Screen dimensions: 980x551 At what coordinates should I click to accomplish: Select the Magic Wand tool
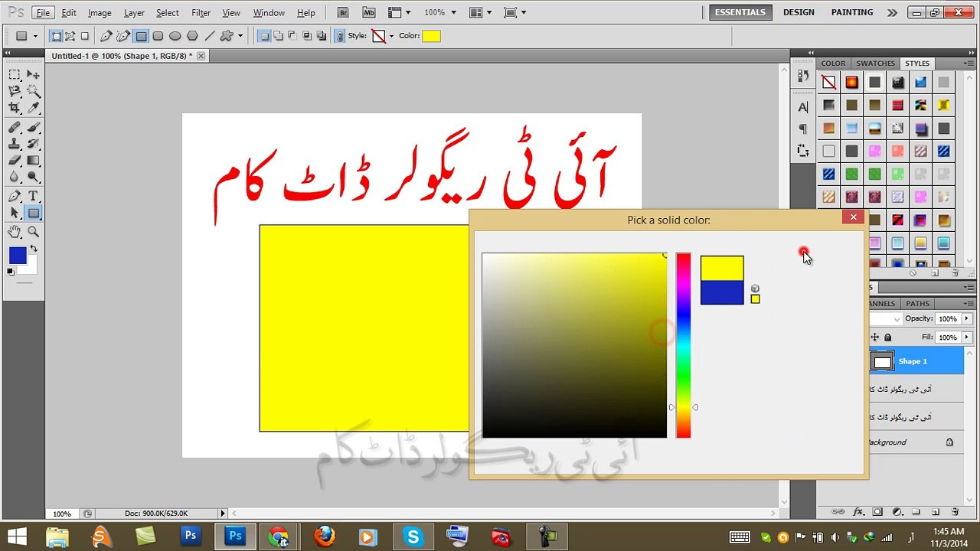[34, 91]
